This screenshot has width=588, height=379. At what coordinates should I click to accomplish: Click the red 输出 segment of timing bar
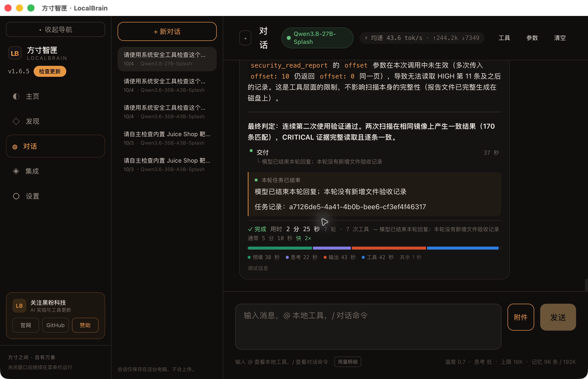pyautogui.click(x=389, y=248)
